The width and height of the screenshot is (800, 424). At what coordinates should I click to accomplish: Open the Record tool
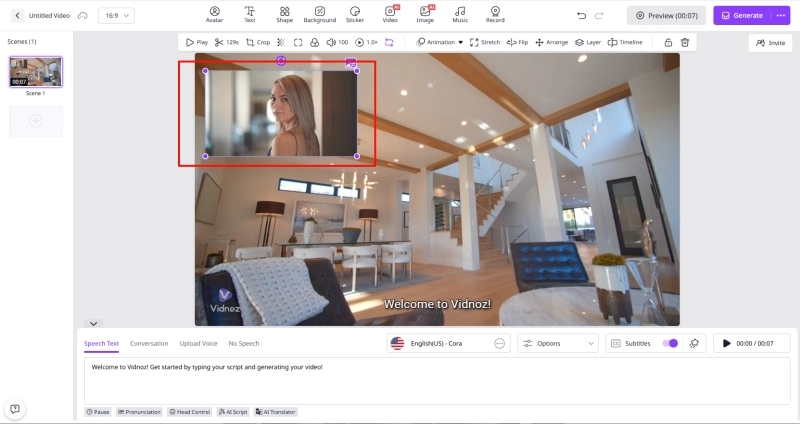pos(495,15)
